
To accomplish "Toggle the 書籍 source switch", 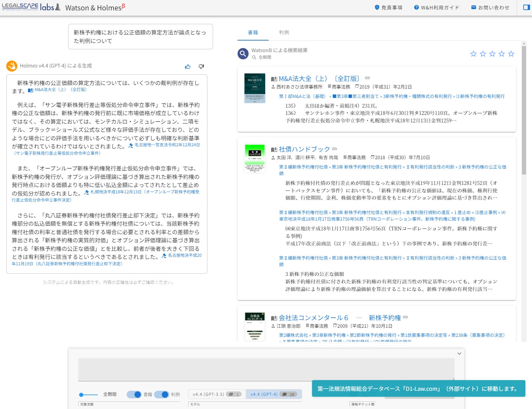I will [x=134, y=395].
